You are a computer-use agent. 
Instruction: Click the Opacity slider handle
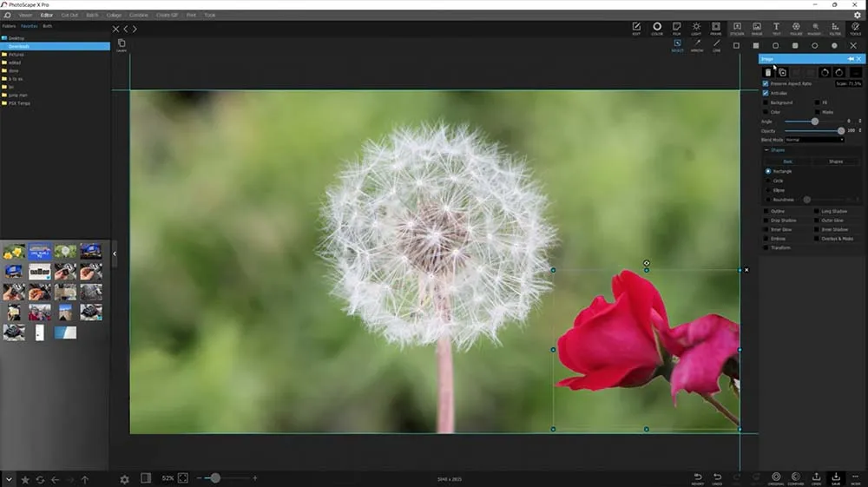click(840, 130)
